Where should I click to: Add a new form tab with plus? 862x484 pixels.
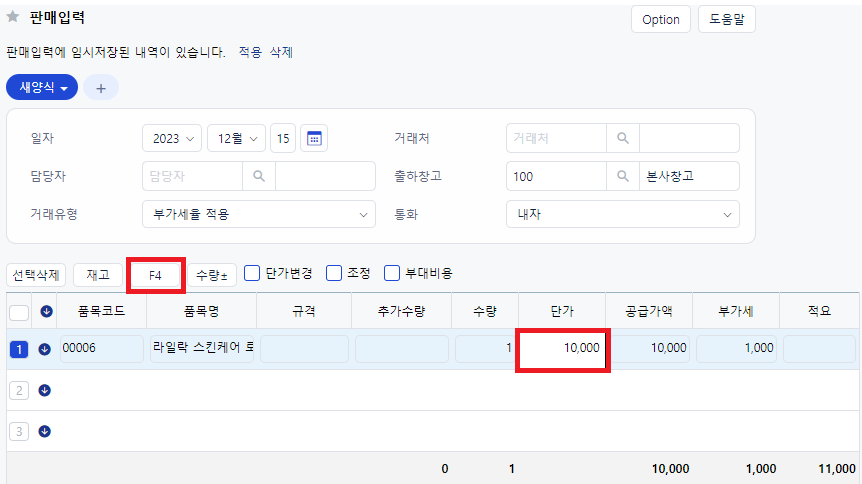[101, 87]
